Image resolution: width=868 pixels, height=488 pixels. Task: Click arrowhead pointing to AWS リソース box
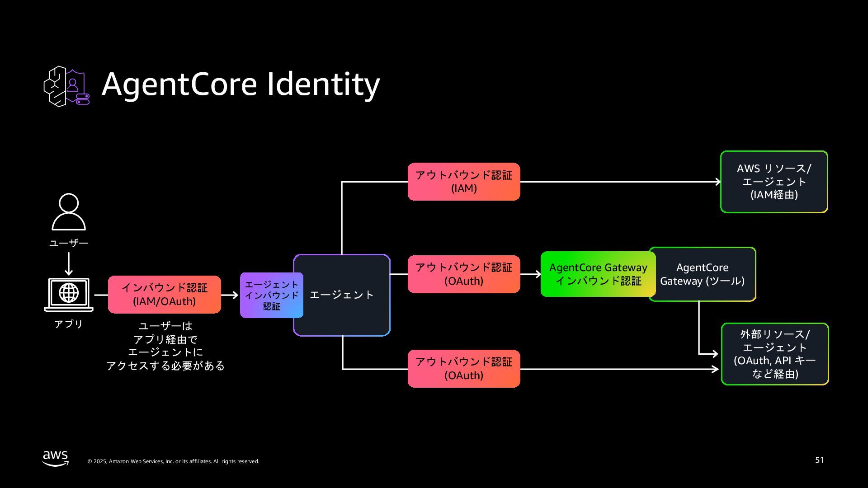717,182
